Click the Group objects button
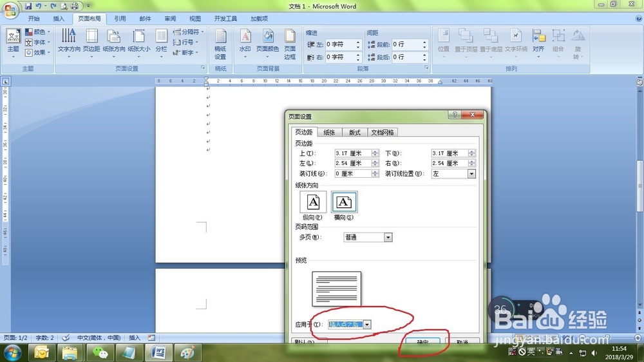Image resolution: width=644 pixels, height=362 pixels. point(558,44)
